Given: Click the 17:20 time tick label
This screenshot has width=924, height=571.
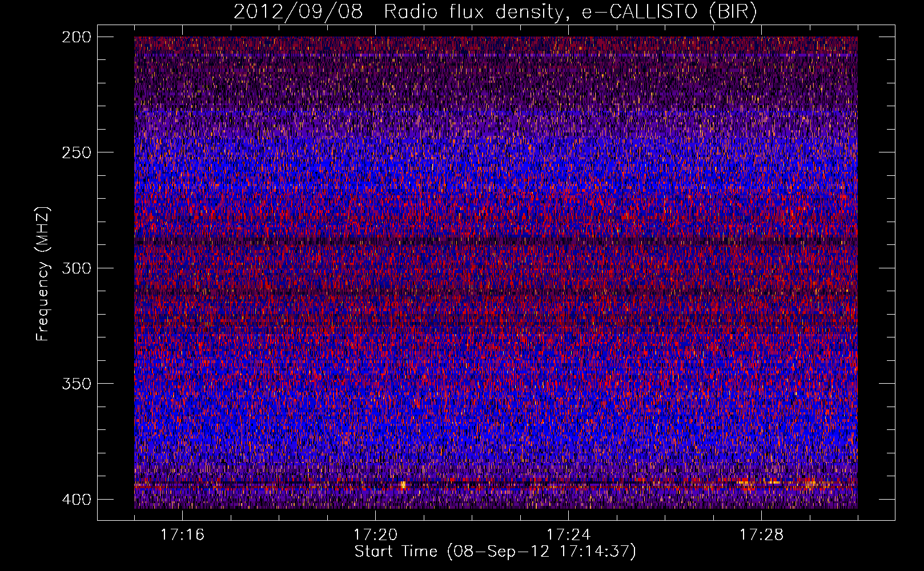Looking at the screenshot, I should (x=375, y=535).
